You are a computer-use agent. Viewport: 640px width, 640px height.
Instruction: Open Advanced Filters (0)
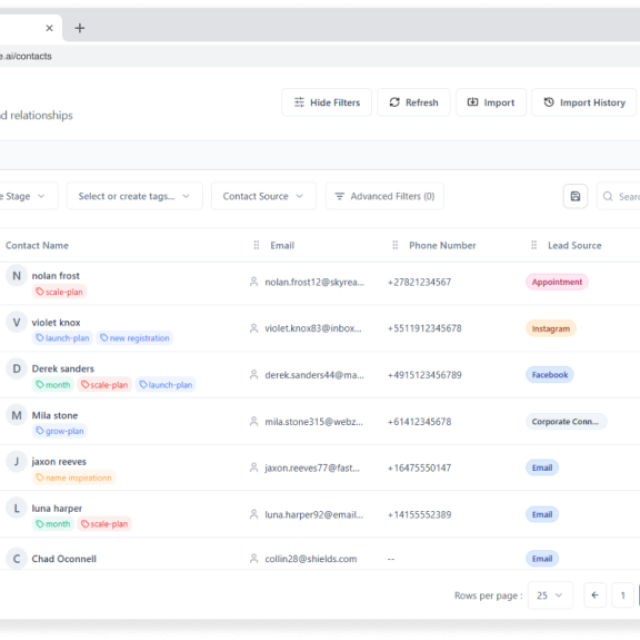[384, 196]
